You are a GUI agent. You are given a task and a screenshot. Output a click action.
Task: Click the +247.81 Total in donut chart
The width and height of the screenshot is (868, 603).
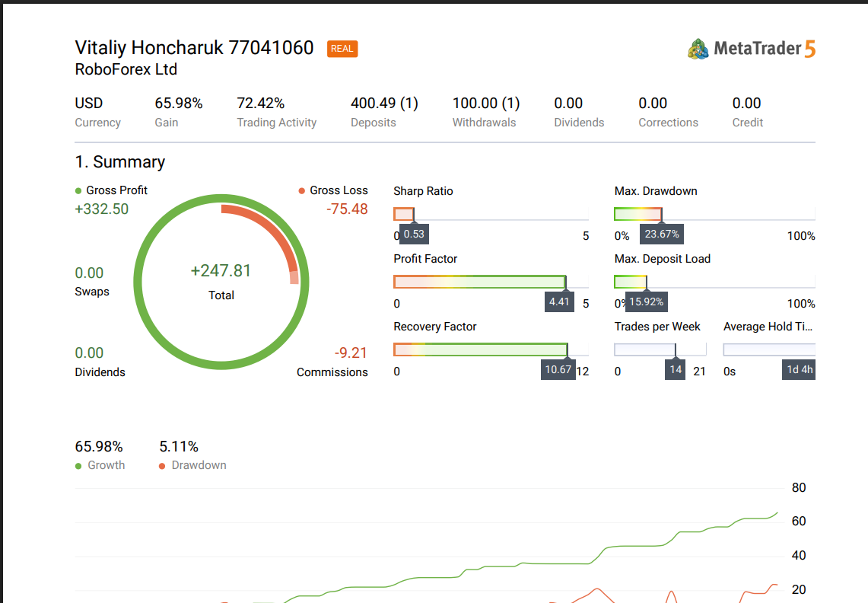click(x=221, y=271)
